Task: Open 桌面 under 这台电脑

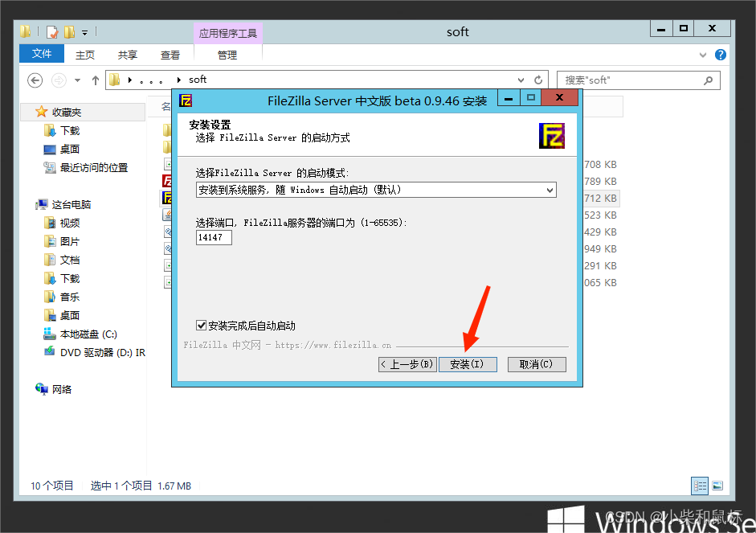Action: pyautogui.click(x=70, y=315)
